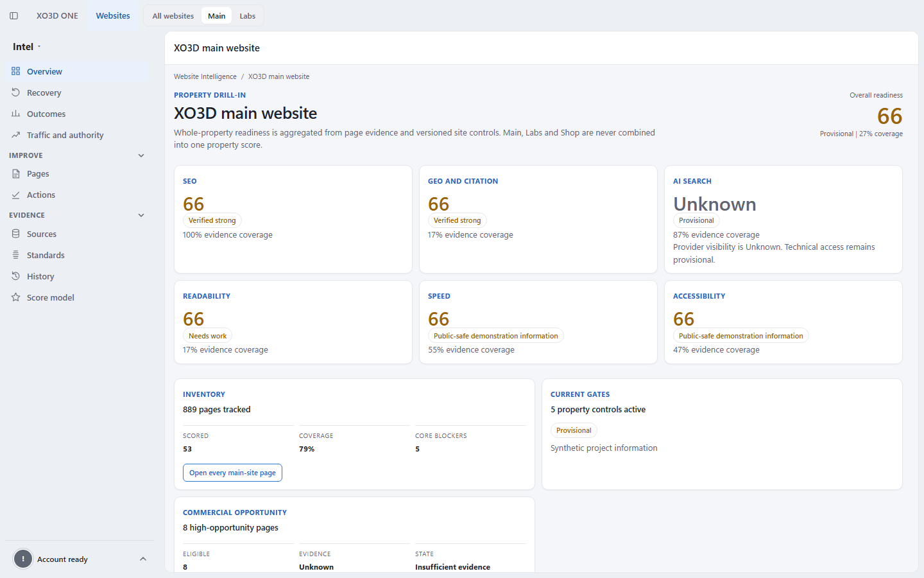The height and width of the screenshot is (578, 924).
Task: Collapse the EVIDENCE section chevron
Action: click(141, 215)
